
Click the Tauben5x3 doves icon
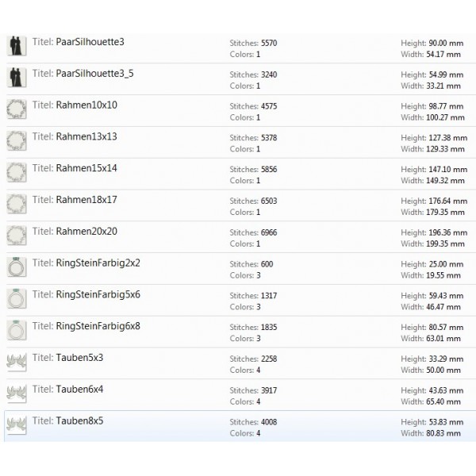coord(16,362)
